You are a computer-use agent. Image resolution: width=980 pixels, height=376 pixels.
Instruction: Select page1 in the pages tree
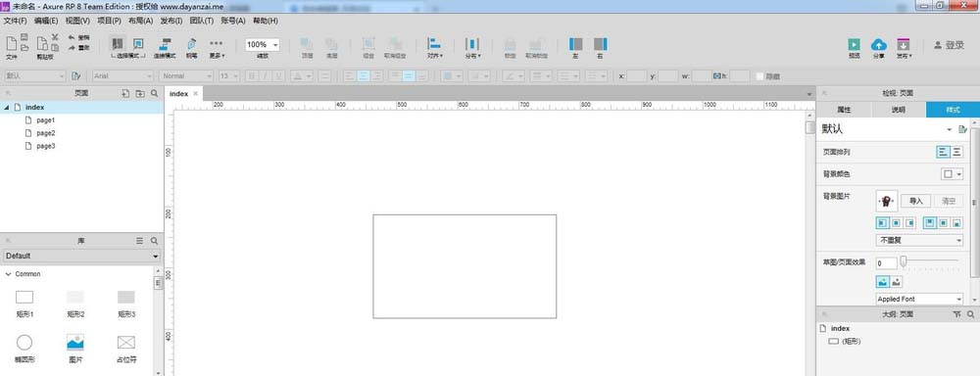tap(45, 119)
